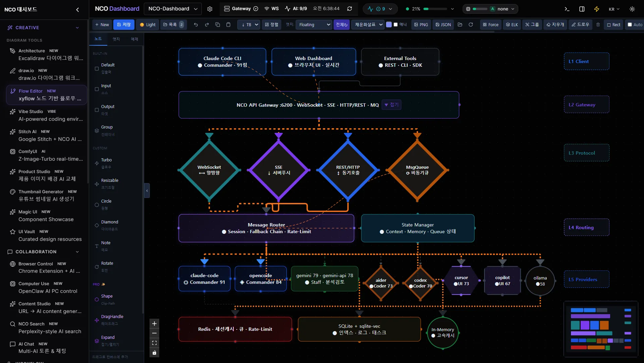Toggle the 드로우 draw mode
The image size is (644, 363).
coord(580,24)
